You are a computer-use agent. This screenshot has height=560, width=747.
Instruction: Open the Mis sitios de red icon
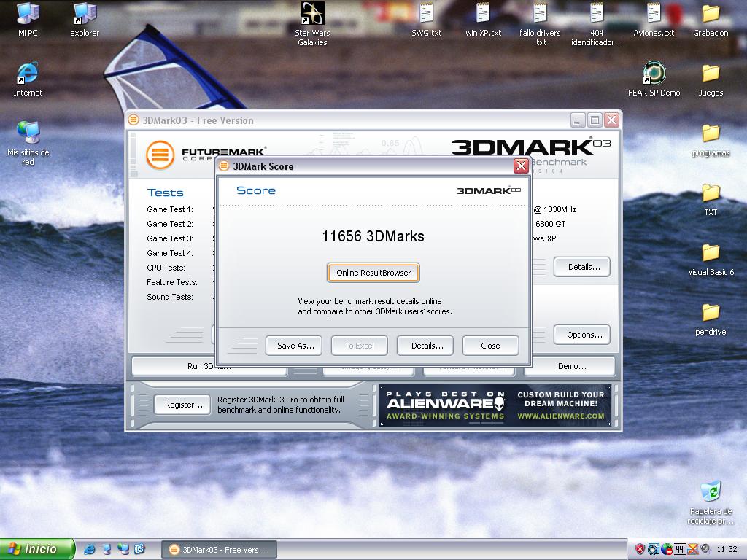tap(28, 133)
